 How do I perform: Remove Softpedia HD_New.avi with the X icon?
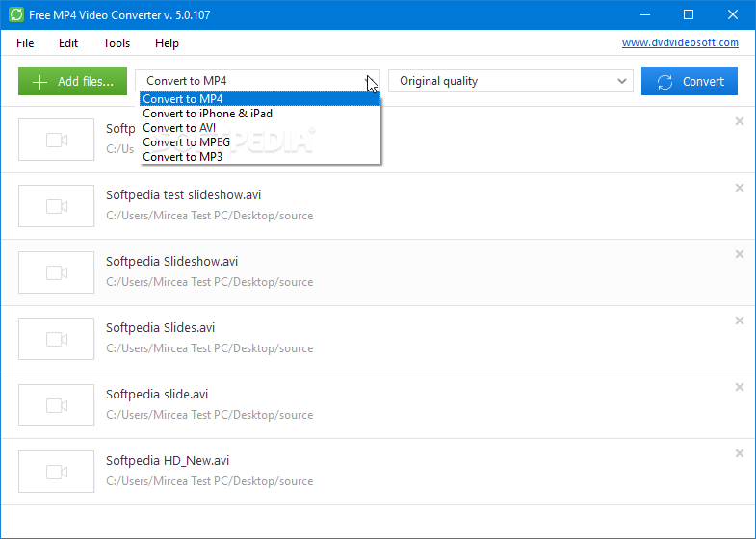click(740, 453)
